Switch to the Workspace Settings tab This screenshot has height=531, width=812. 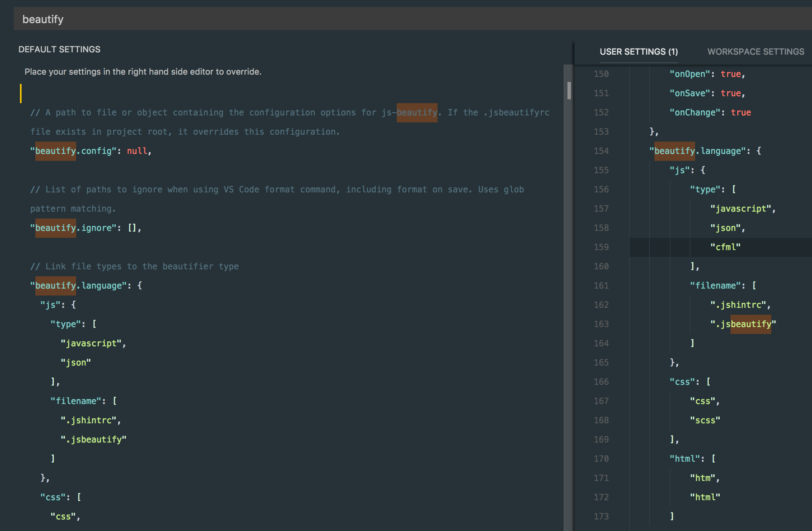point(755,52)
